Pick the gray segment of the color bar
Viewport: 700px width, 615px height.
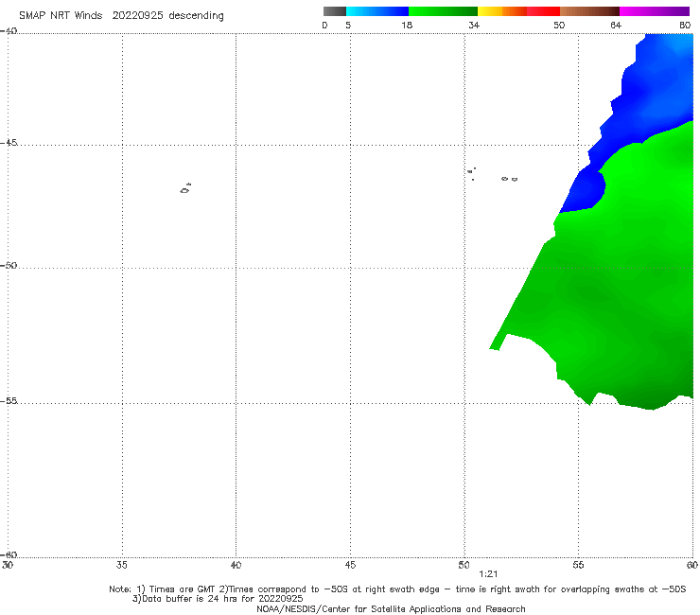pos(335,11)
